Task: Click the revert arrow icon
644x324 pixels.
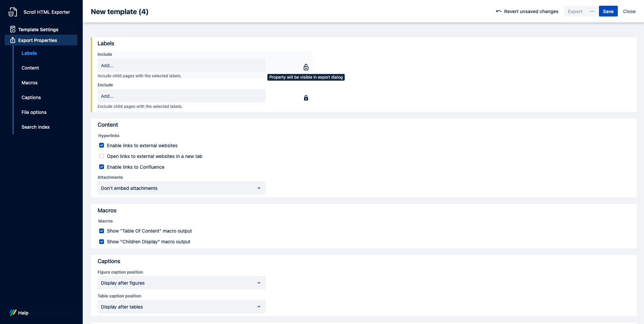Action: tap(498, 11)
